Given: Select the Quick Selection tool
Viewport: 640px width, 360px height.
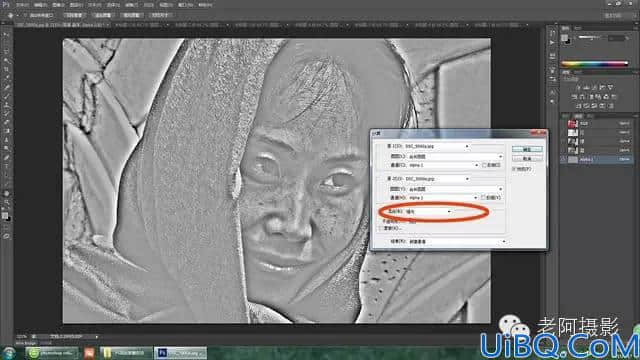Looking at the screenshot, I should pyautogui.click(x=6, y=61).
